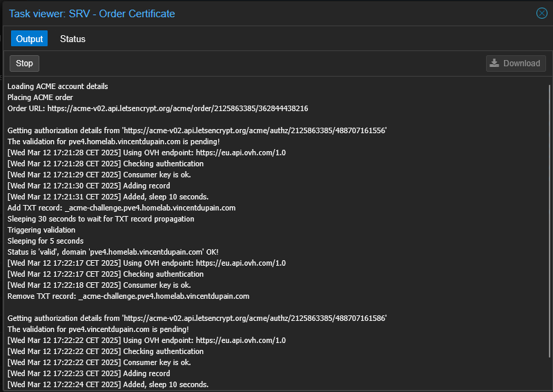Screen dimensions: 553x392
Task: Click the 'Remove TXT record' log line
Action: coord(128,296)
